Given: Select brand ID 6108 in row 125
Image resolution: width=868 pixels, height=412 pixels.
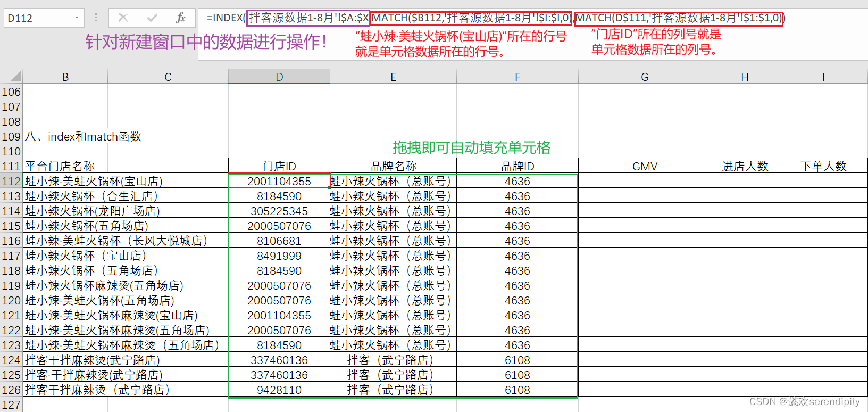Looking at the screenshot, I should (x=518, y=375).
